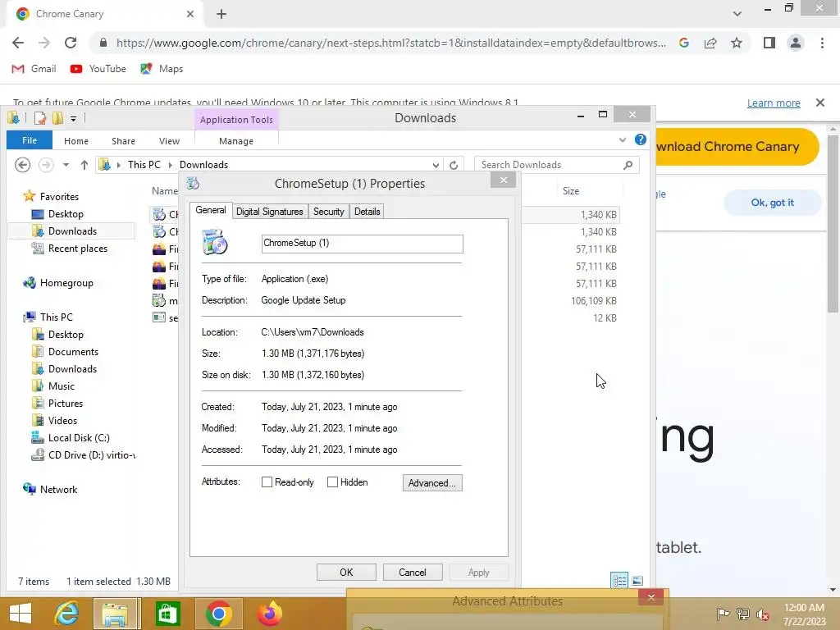Bookmark this page with star icon

(737, 43)
